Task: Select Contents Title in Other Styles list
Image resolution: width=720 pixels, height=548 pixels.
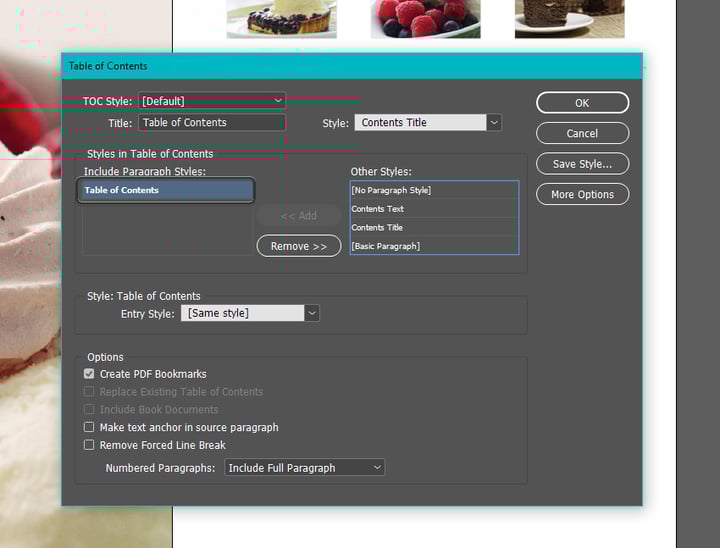Action: [434, 227]
